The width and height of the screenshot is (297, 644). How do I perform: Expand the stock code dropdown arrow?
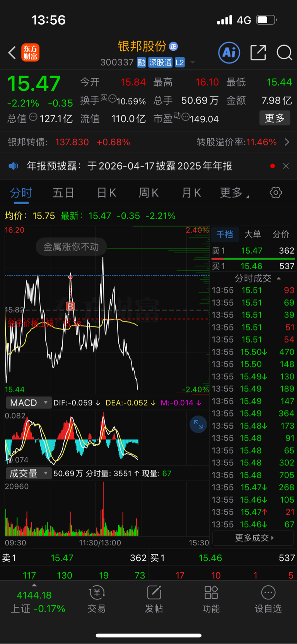193,62
